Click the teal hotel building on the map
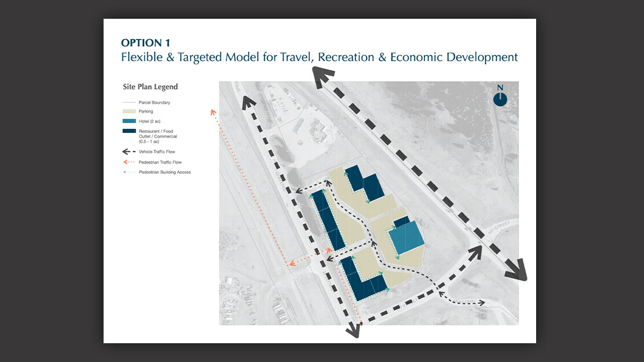The width and height of the screenshot is (644, 362). pos(407,239)
